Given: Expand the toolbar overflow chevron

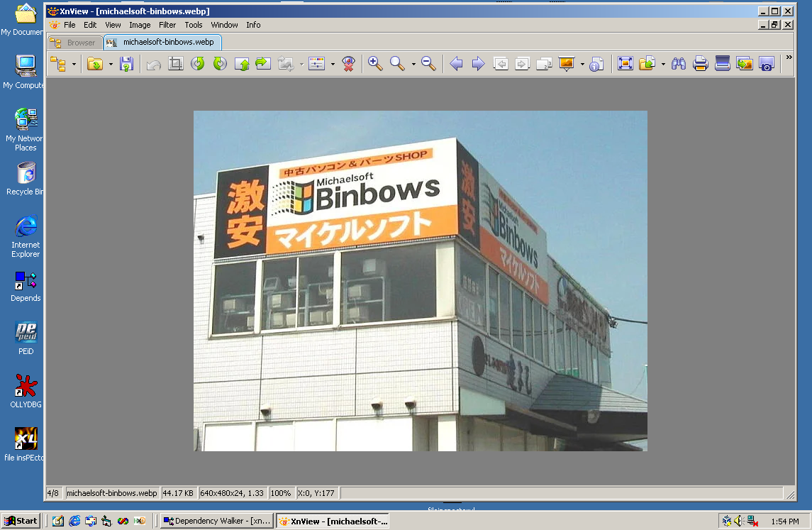Looking at the screenshot, I should tap(789, 57).
